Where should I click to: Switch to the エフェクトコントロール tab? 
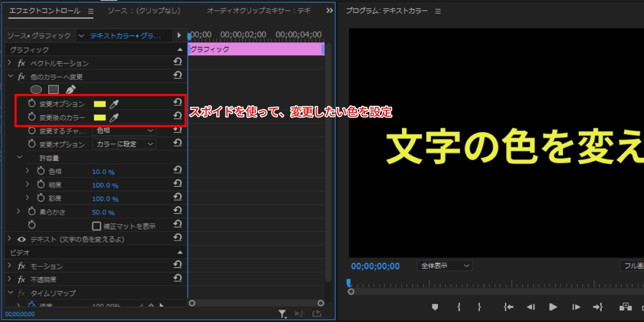45,11
